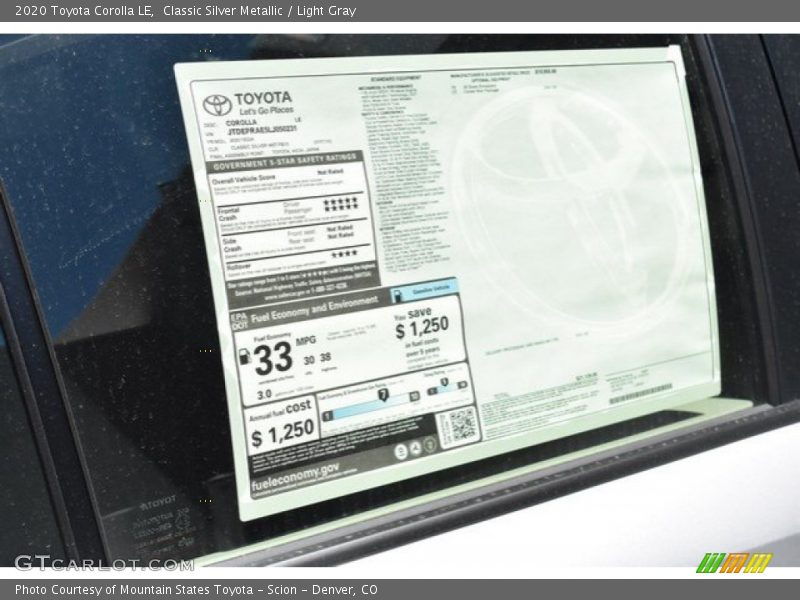Click the "COROLLA" model name on the sticker
This screenshot has height=600, width=800.
click(x=241, y=123)
